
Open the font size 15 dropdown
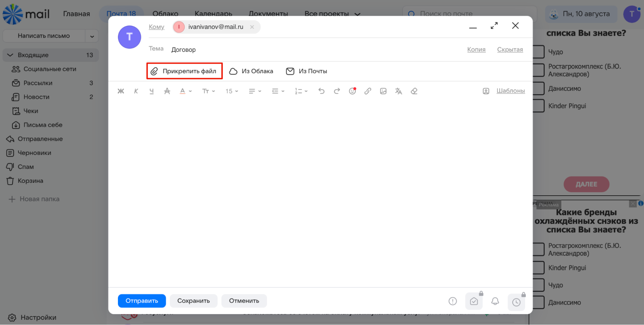tap(232, 91)
